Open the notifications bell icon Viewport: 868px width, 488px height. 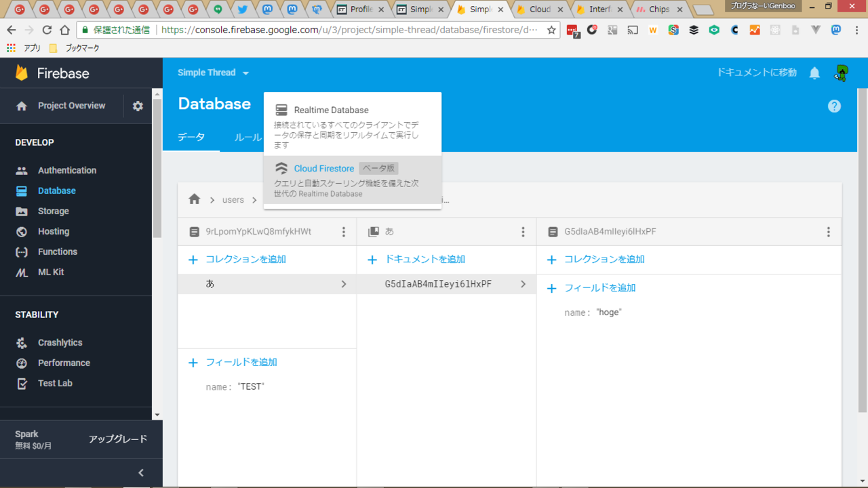point(814,73)
